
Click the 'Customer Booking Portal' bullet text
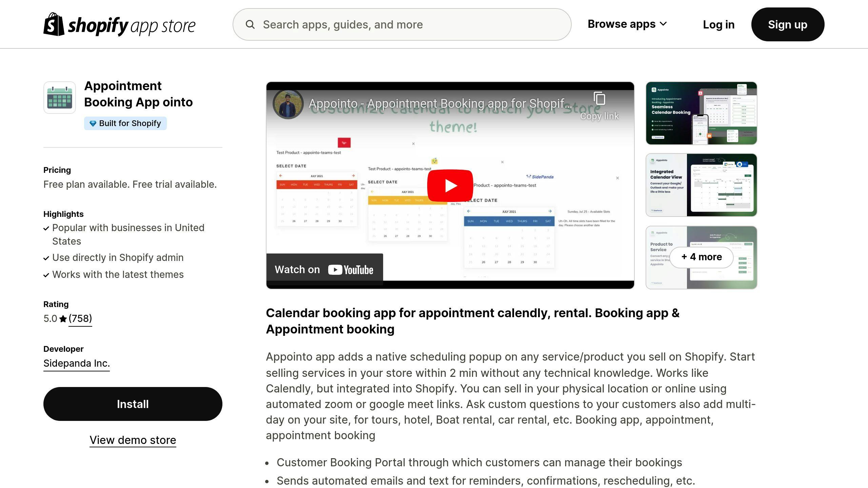[479, 463]
